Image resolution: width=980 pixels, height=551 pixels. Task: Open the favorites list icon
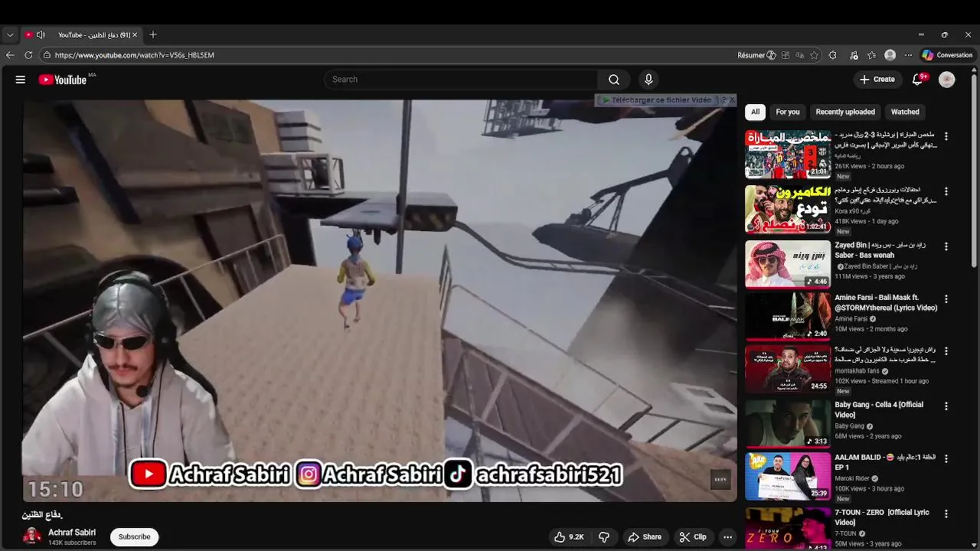click(871, 55)
